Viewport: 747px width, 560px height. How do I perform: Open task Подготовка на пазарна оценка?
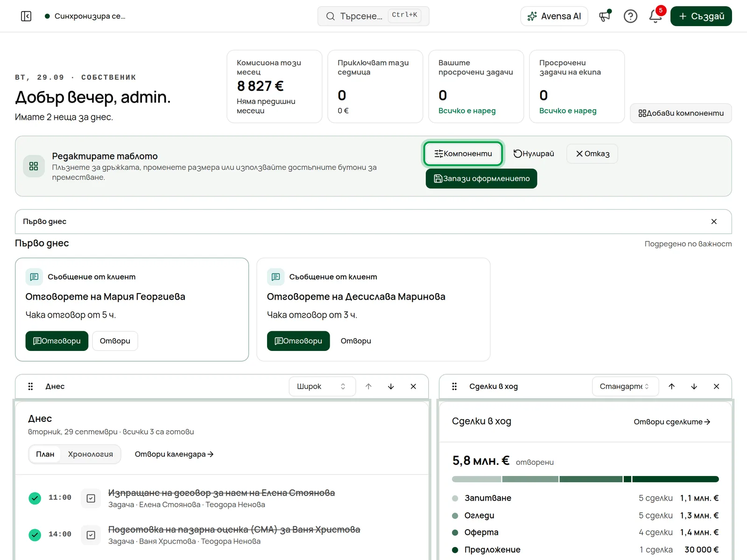234,530
